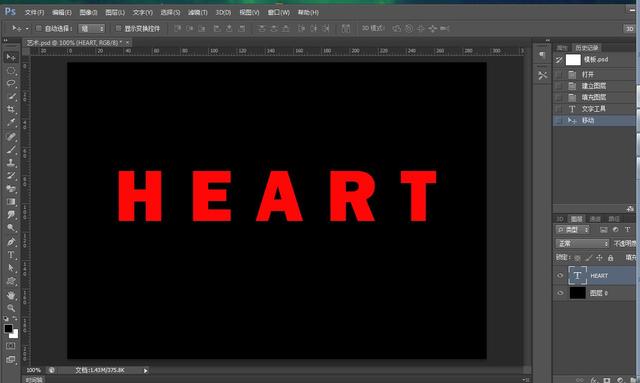Open the 组 auto-select dropdown
Image resolution: width=640 pixels, height=383 pixels.
point(91,29)
